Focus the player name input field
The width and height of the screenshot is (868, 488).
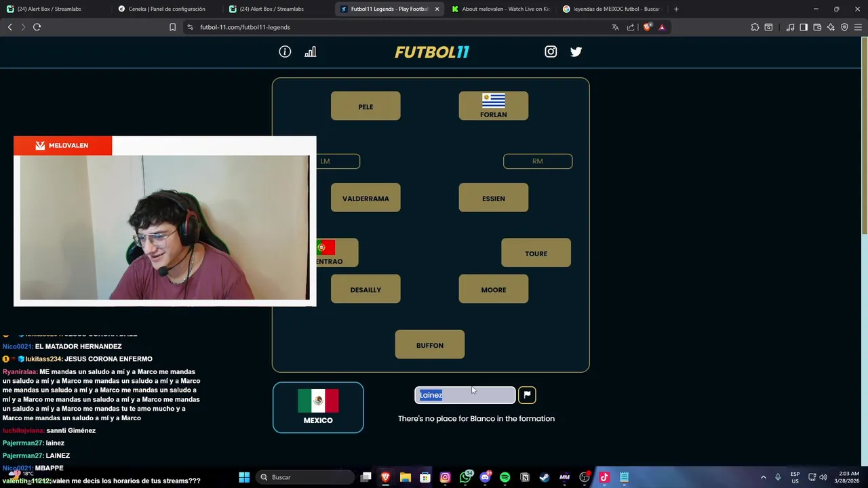[465, 395]
